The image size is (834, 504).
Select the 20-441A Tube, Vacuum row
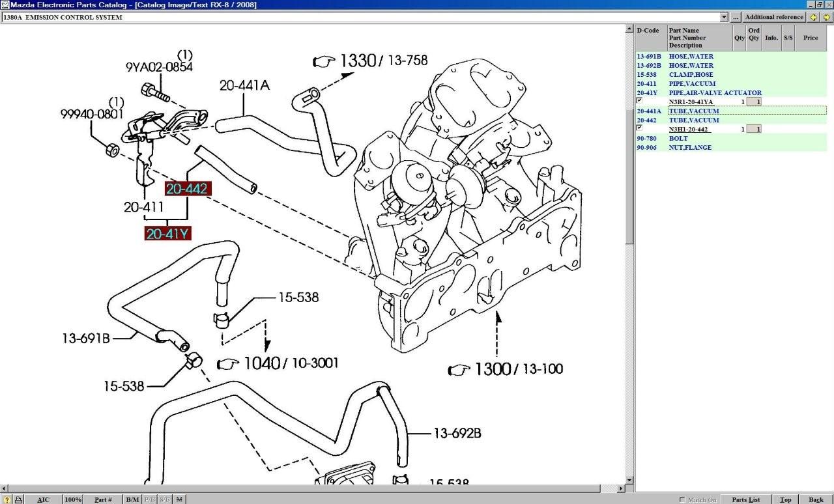[694, 111]
